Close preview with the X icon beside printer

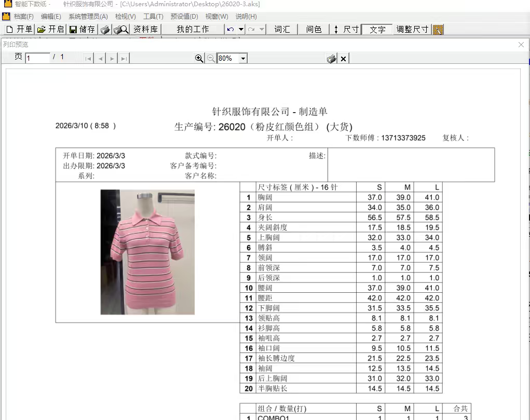pyautogui.click(x=343, y=59)
